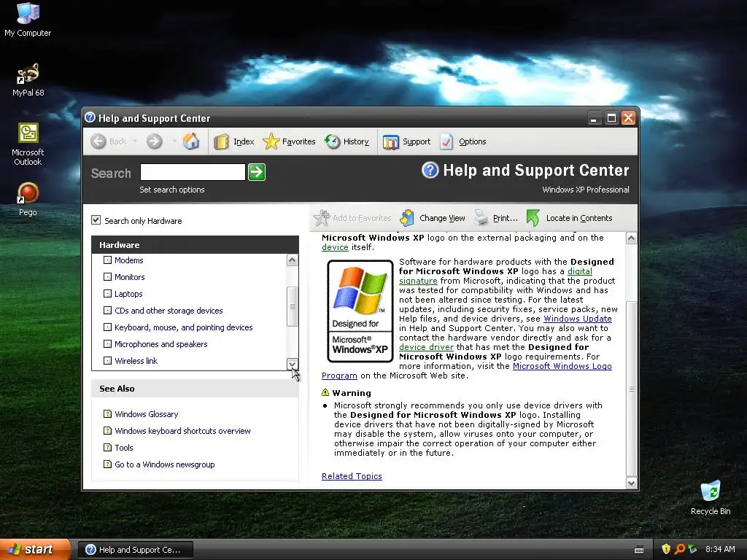Click the Forward arrow button

(155, 141)
